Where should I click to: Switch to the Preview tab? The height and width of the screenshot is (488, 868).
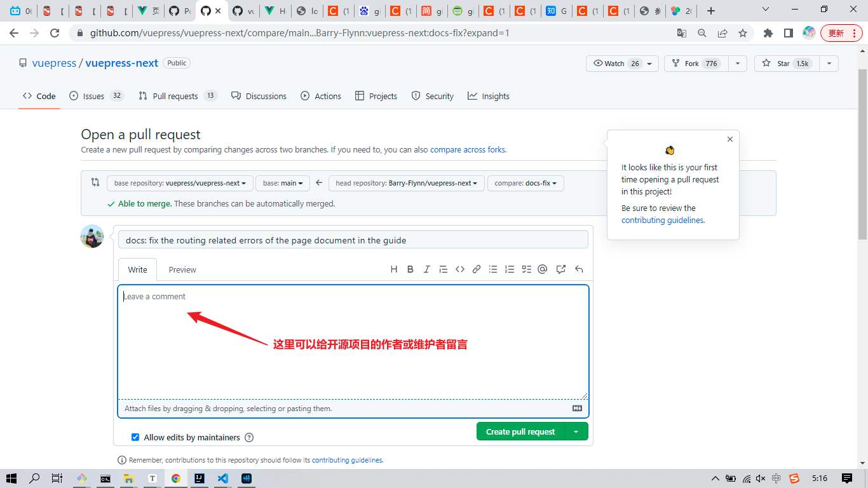[182, 269]
